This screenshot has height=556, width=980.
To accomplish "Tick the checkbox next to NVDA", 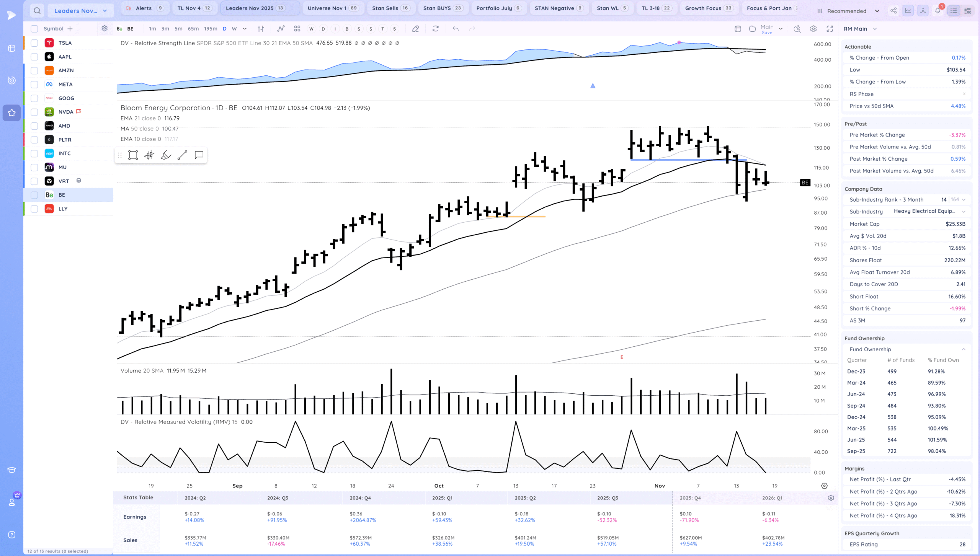I will (34, 112).
